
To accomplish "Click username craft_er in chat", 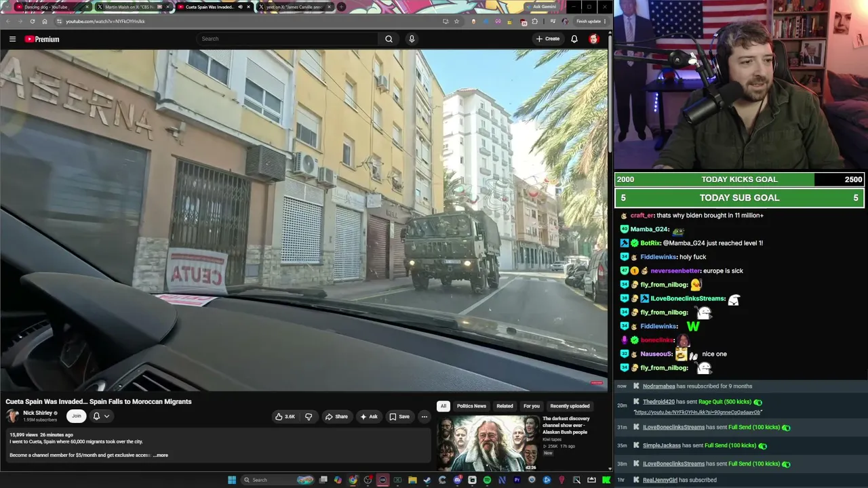I will [642, 216].
